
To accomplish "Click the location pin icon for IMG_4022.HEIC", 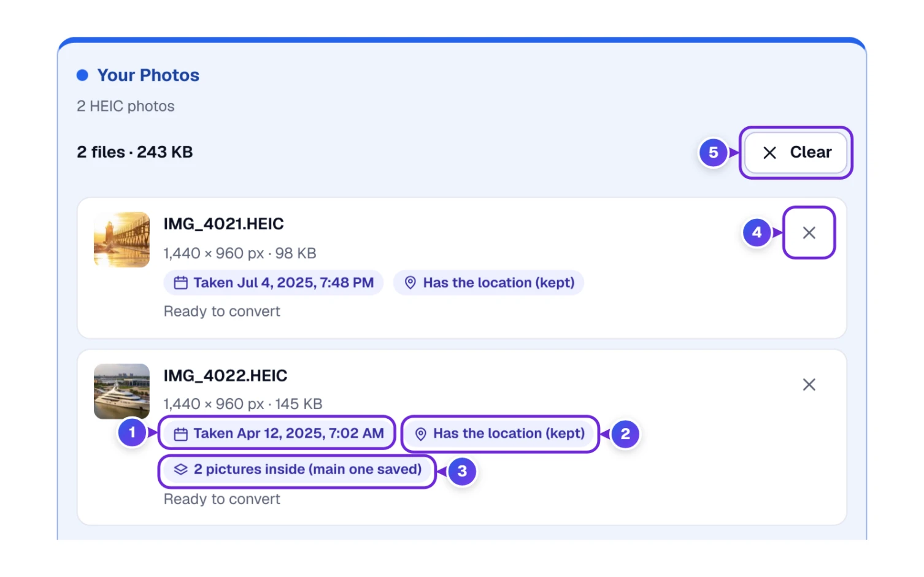I will (x=421, y=434).
